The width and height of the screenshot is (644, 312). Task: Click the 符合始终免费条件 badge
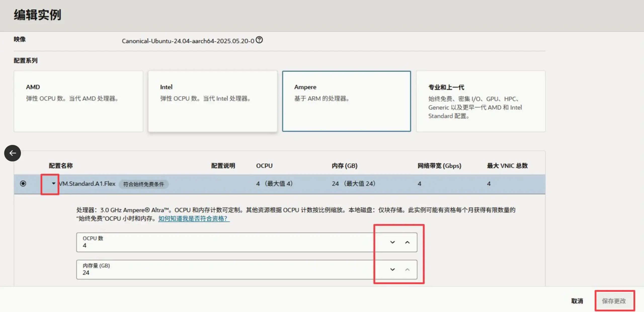coord(143,184)
